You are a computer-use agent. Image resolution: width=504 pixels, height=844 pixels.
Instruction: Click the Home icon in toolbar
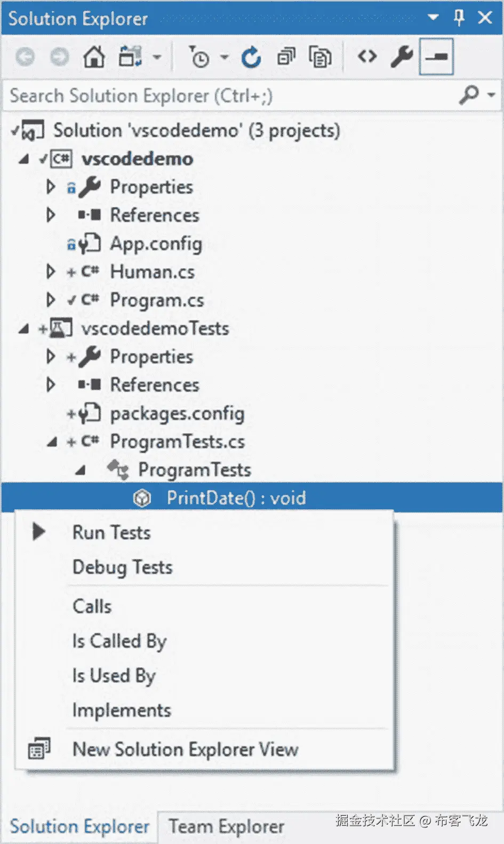(94, 57)
